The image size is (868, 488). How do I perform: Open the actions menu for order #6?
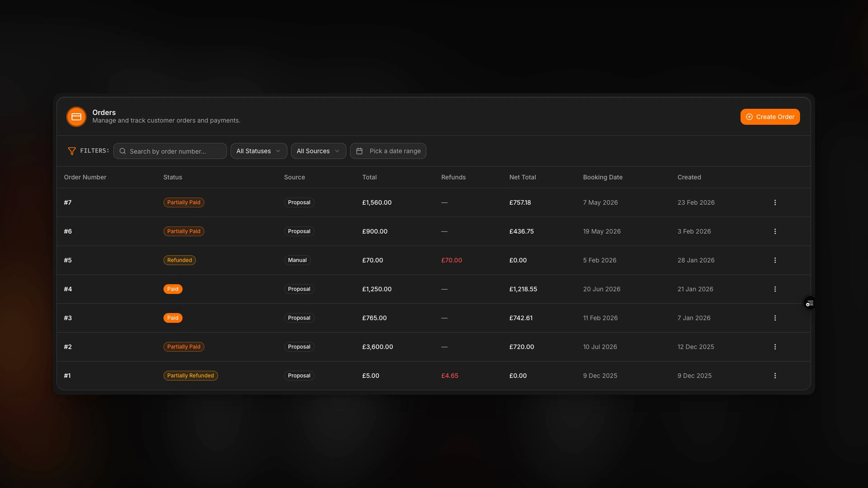click(x=775, y=231)
